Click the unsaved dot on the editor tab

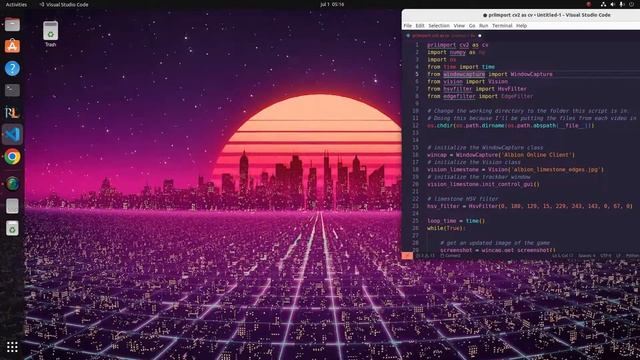(480, 36)
